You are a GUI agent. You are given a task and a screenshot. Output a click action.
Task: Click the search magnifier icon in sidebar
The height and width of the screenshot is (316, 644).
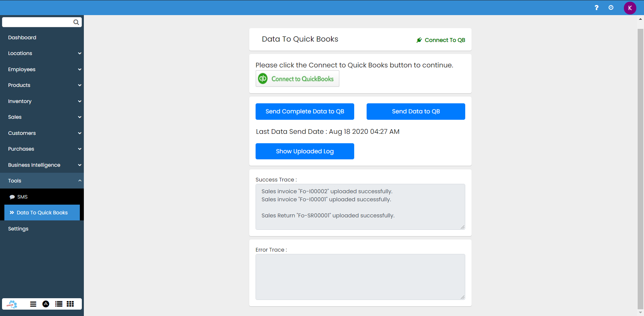[x=76, y=22]
